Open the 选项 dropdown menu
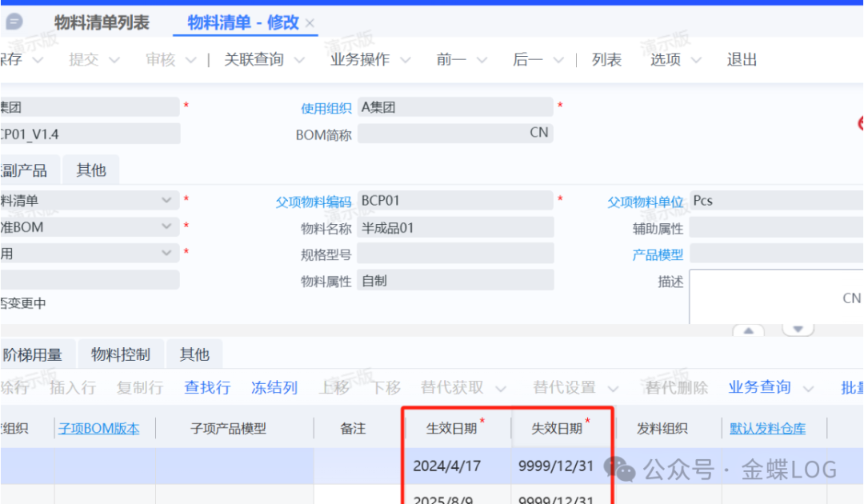The image size is (864, 504). point(675,59)
